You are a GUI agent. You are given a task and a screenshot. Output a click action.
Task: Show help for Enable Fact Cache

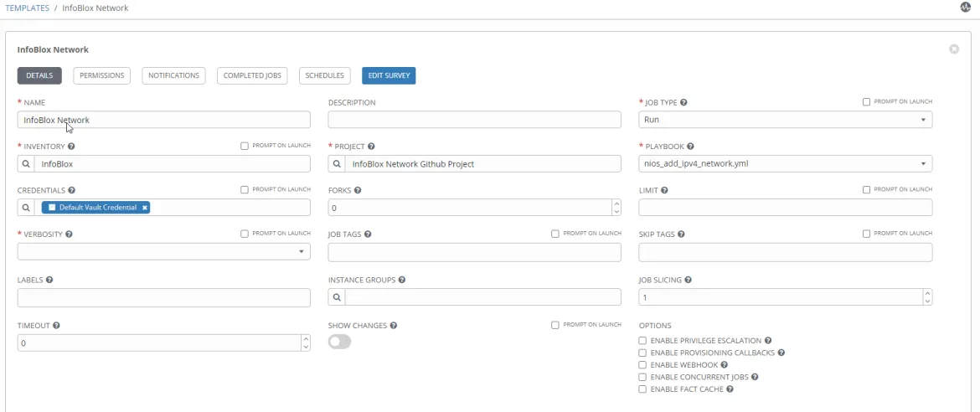[730, 389]
